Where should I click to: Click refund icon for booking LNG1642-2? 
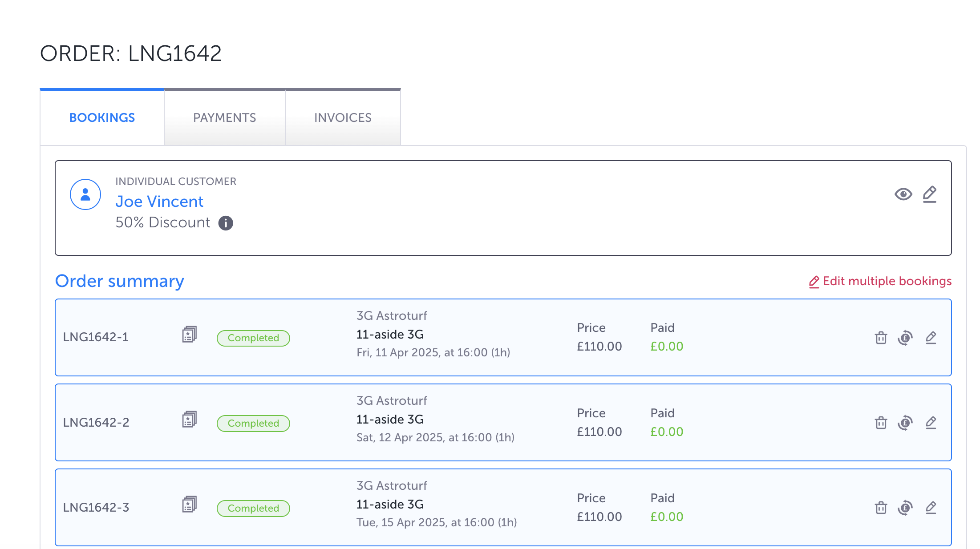click(905, 423)
